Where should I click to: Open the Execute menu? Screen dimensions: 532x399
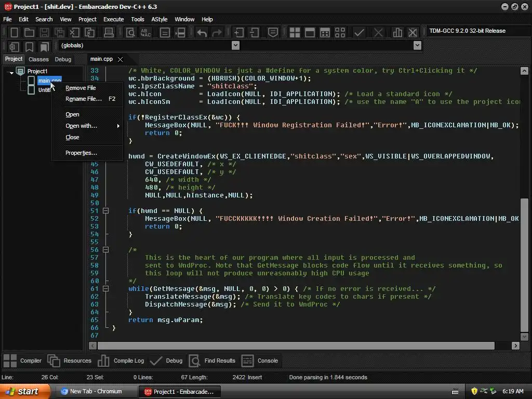pyautogui.click(x=113, y=19)
